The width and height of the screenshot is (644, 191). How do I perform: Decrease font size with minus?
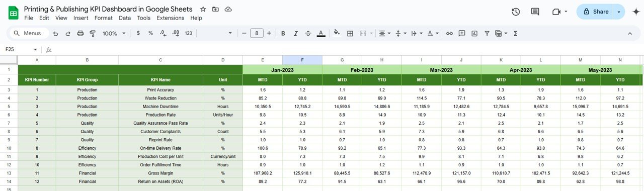(244, 33)
